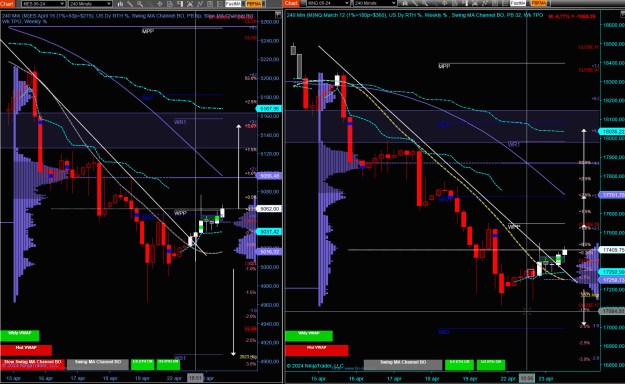Open data box icon in right chart toolbar

coord(454,4)
